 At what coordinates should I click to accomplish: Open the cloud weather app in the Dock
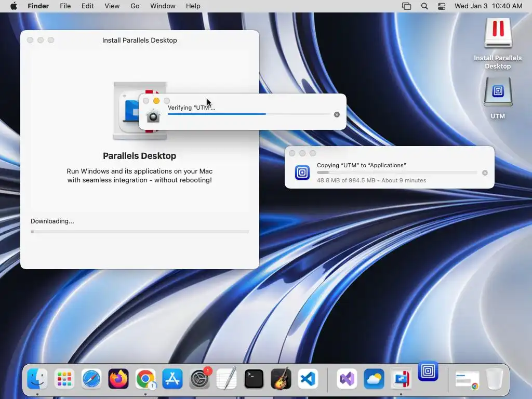click(x=374, y=379)
